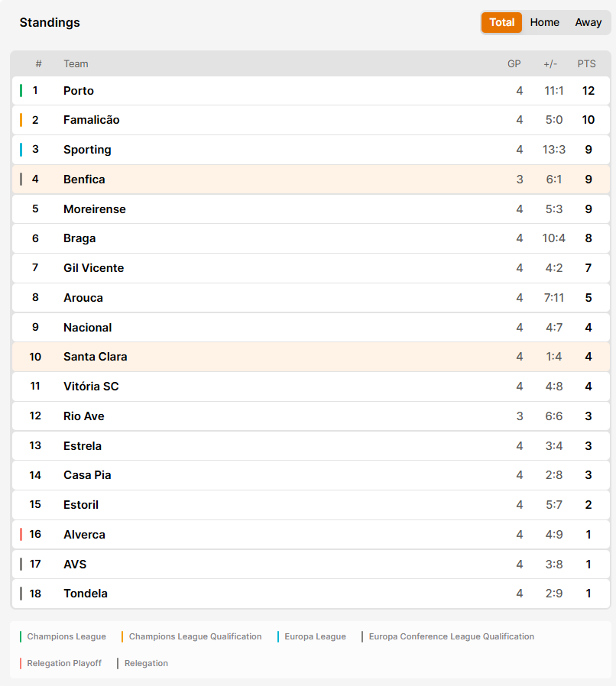Open Moreirense team page
This screenshot has width=616, height=686.
click(95, 209)
